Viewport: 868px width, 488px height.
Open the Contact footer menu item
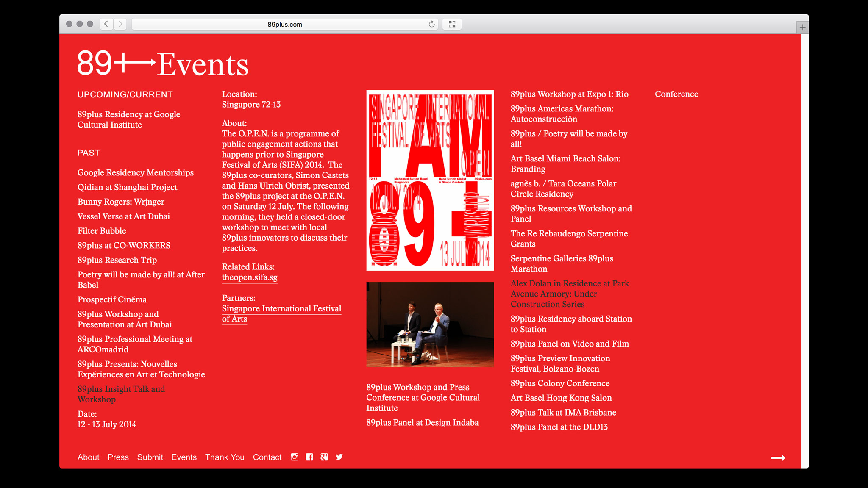click(x=267, y=457)
